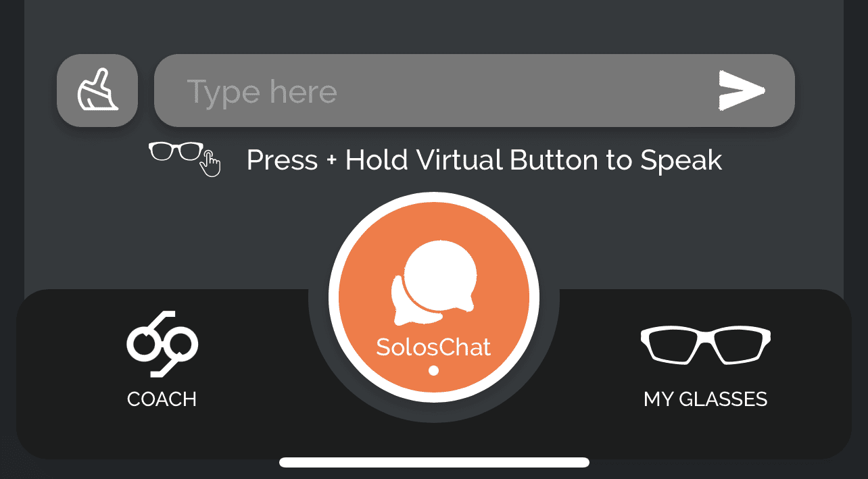Tap the broom clear-chat icon

98,90
